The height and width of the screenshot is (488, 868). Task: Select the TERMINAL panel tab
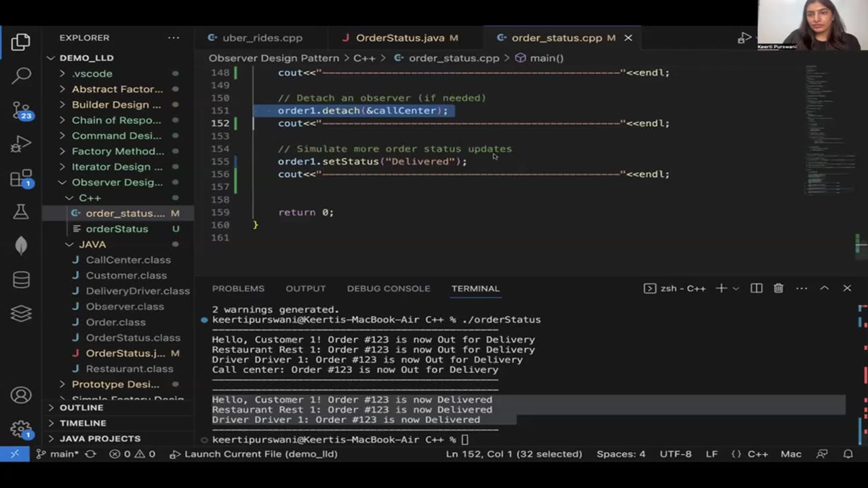tap(475, 288)
